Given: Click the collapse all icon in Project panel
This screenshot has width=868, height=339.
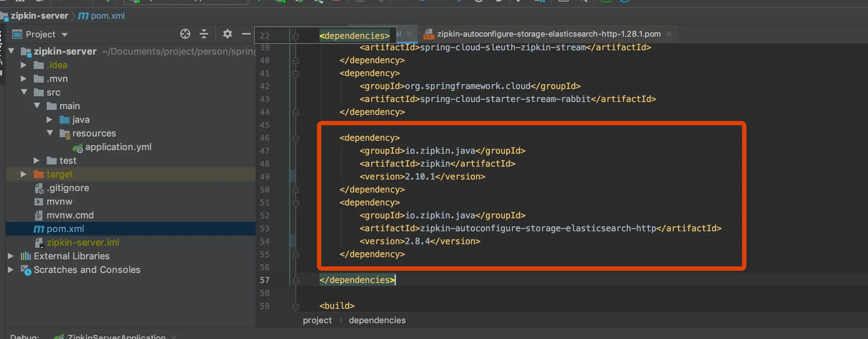Looking at the screenshot, I should (x=204, y=34).
